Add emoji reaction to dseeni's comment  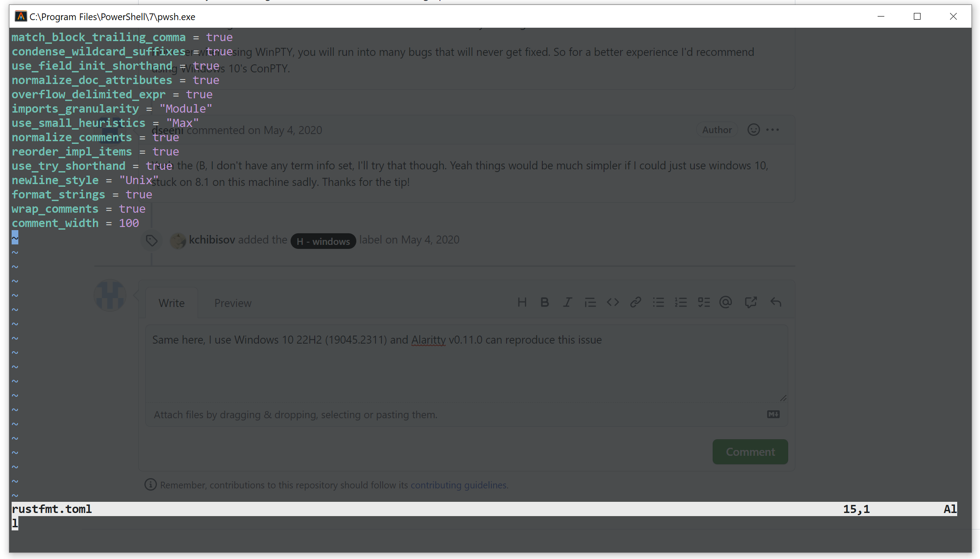(753, 130)
